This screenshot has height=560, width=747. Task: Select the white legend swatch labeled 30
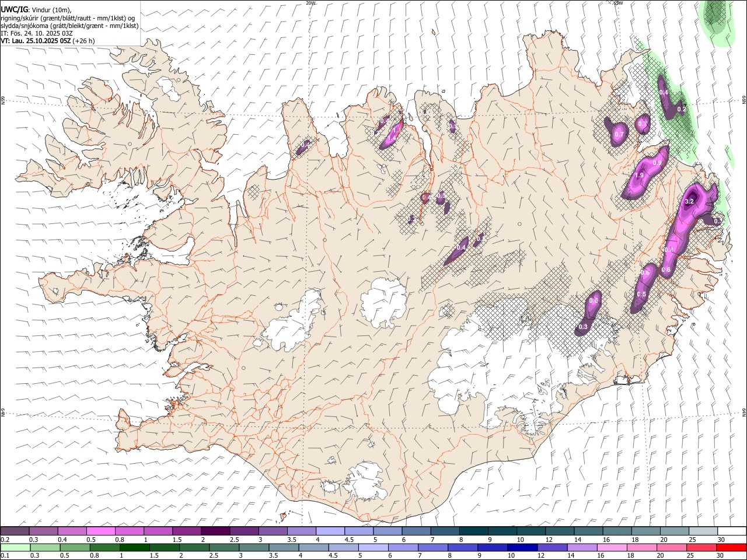(x=732, y=531)
